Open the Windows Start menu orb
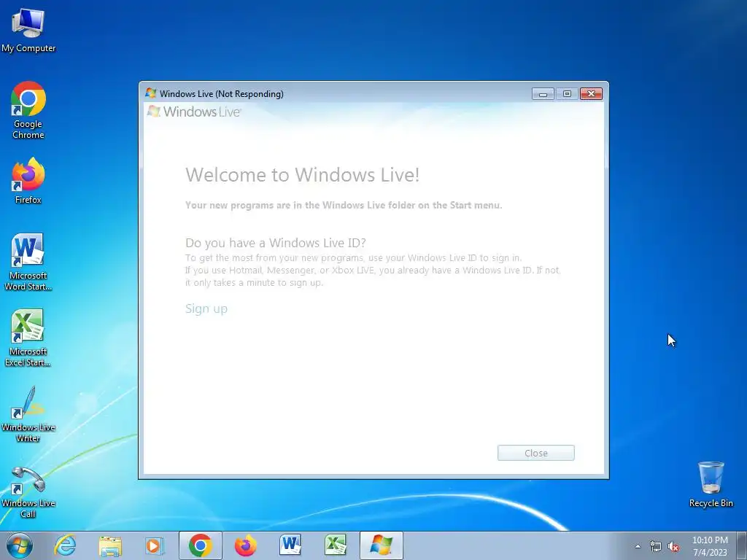The image size is (747, 560). click(x=20, y=545)
